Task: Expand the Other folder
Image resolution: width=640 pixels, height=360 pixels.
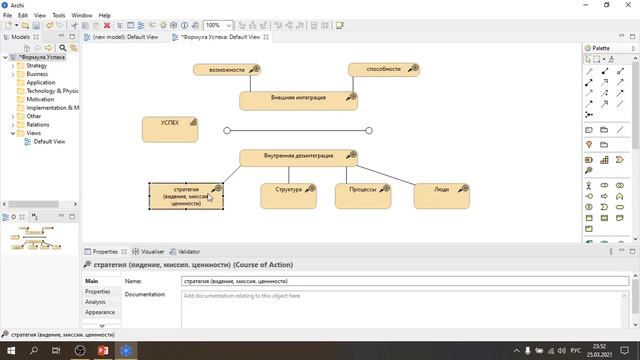Action: point(13,116)
